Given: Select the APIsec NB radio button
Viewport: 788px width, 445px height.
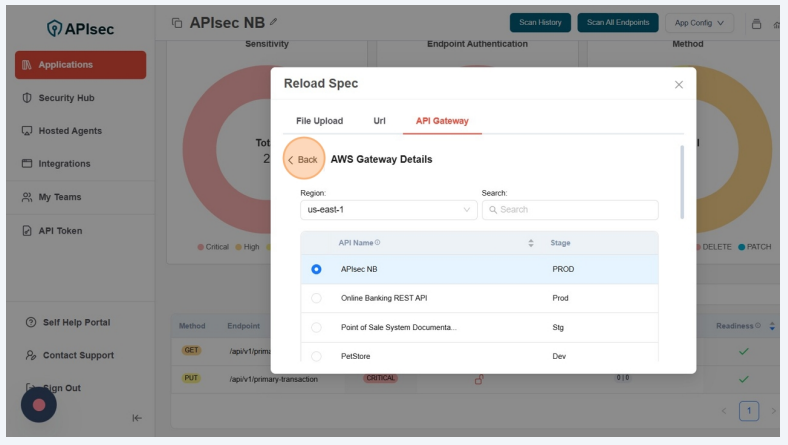Looking at the screenshot, I should tap(316, 269).
